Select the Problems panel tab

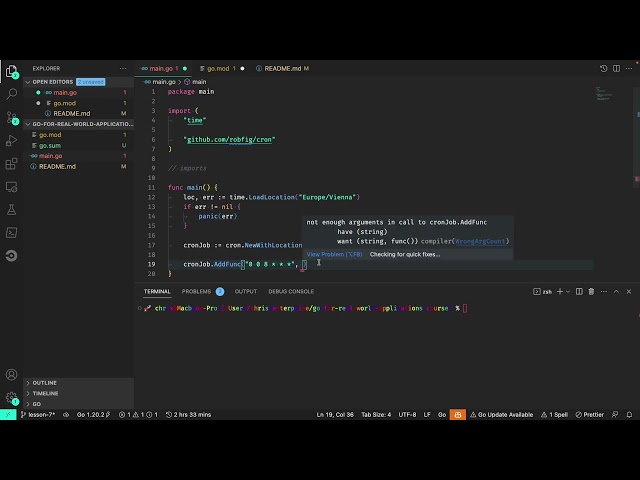click(203, 291)
